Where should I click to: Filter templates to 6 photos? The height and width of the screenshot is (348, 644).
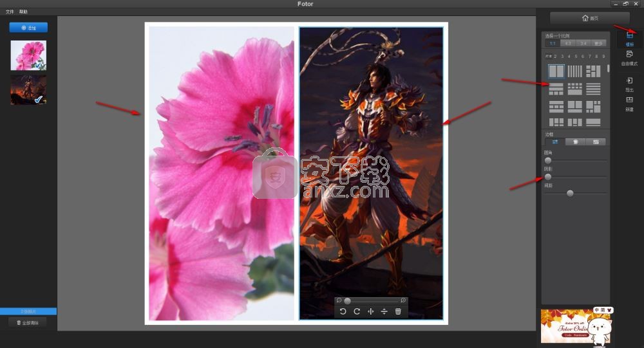point(582,56)
